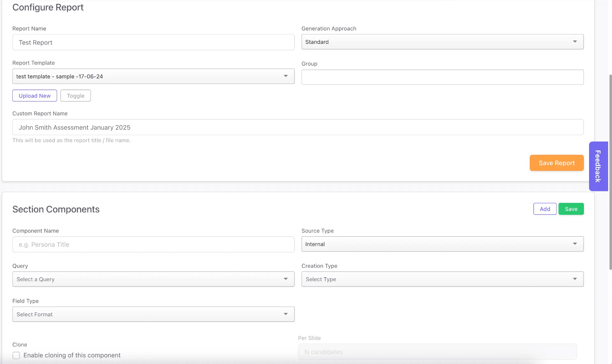Open the Select a Query dropdown
Image resolution: width=612 pixels, height=364 pixels.
tap(153, 279)
